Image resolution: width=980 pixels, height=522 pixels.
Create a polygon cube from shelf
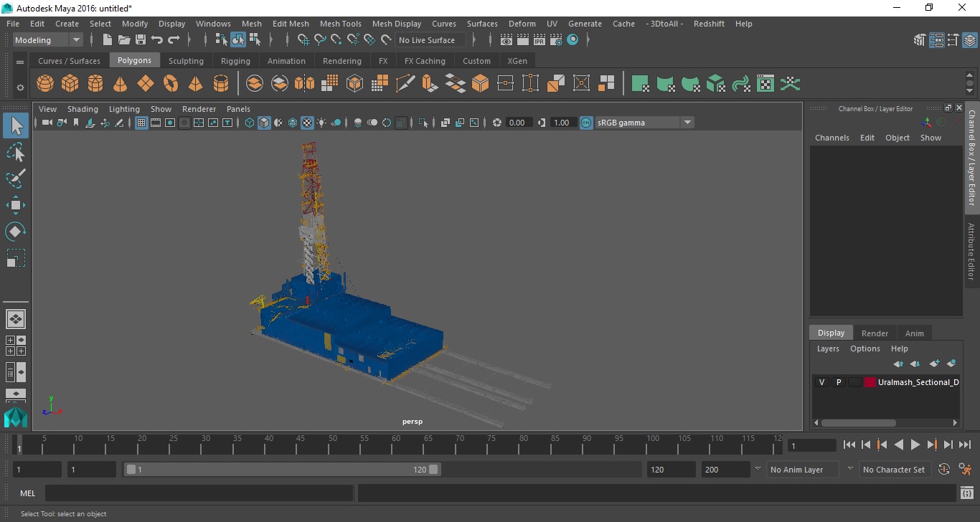(70, 84)
